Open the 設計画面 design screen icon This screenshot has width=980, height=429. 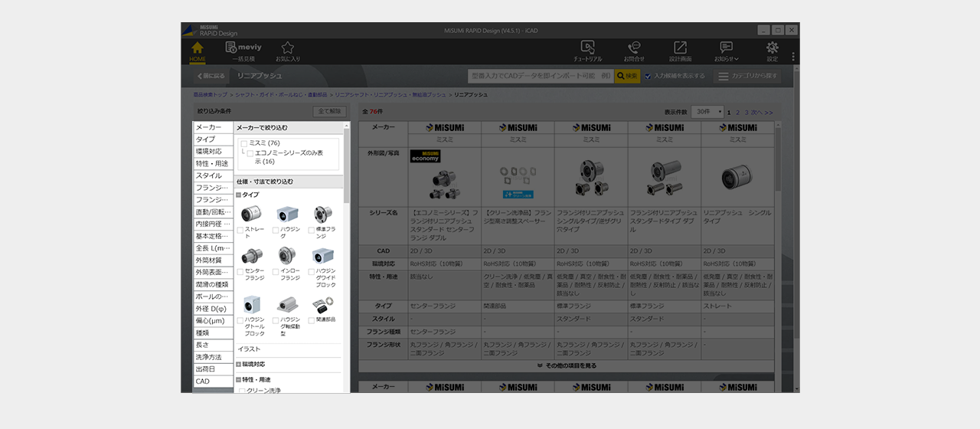(680, 51)
